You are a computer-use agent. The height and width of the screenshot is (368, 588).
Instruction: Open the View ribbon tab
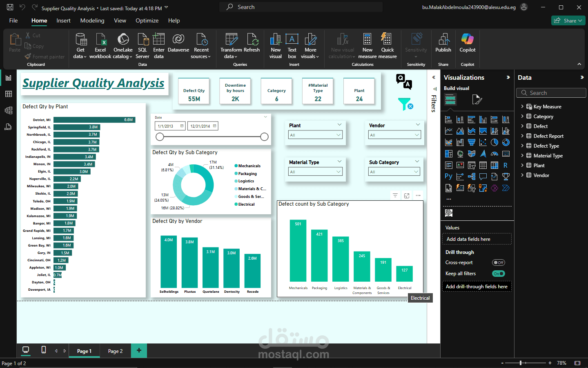point(120,20)
